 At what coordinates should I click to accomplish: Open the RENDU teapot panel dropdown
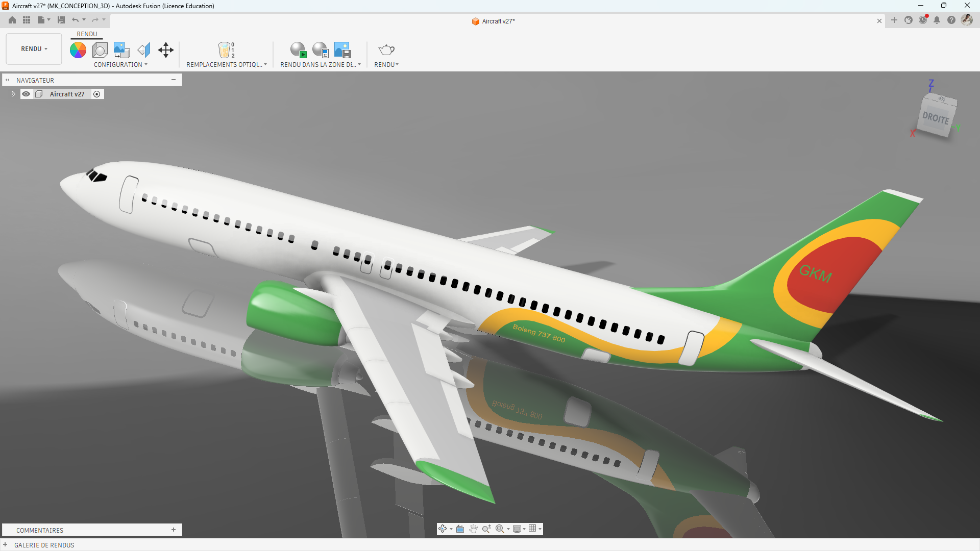(x=386, y=65)
